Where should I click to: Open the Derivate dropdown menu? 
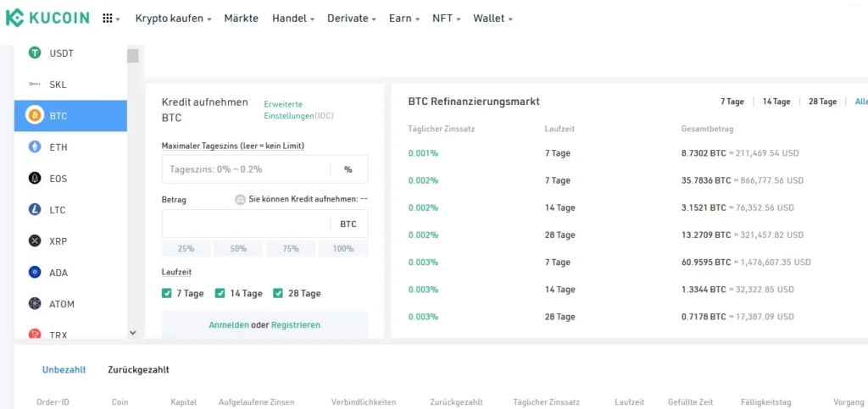(352, 18)
